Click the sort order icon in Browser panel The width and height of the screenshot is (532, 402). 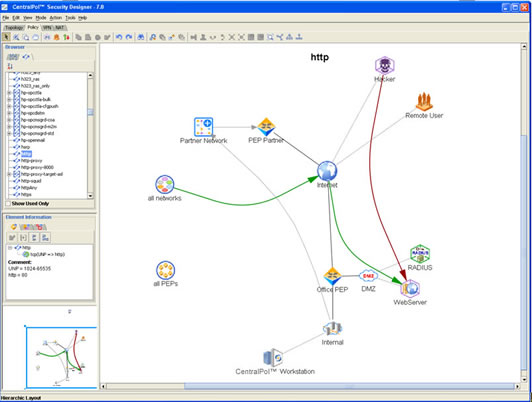pyautogui.click(x=10, y=66)
